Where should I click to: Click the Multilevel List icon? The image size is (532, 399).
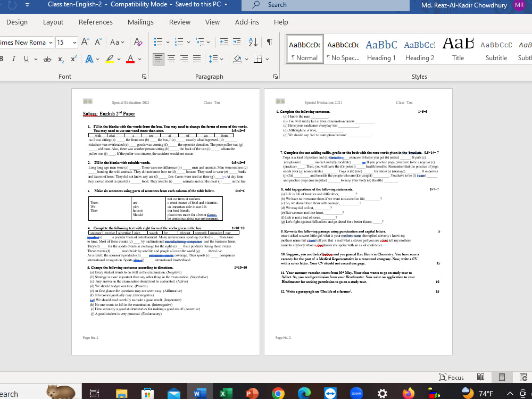200,41
